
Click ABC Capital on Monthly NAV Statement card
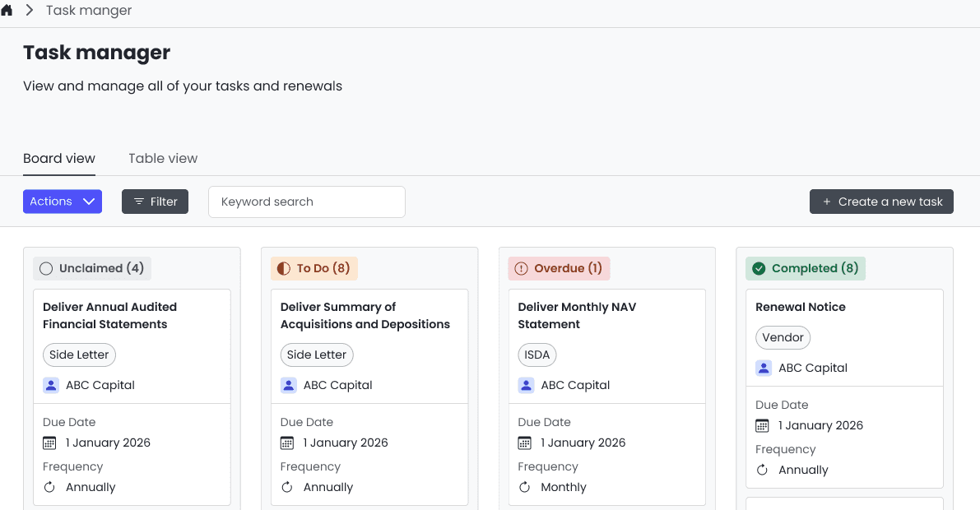(x=576, y=385)
